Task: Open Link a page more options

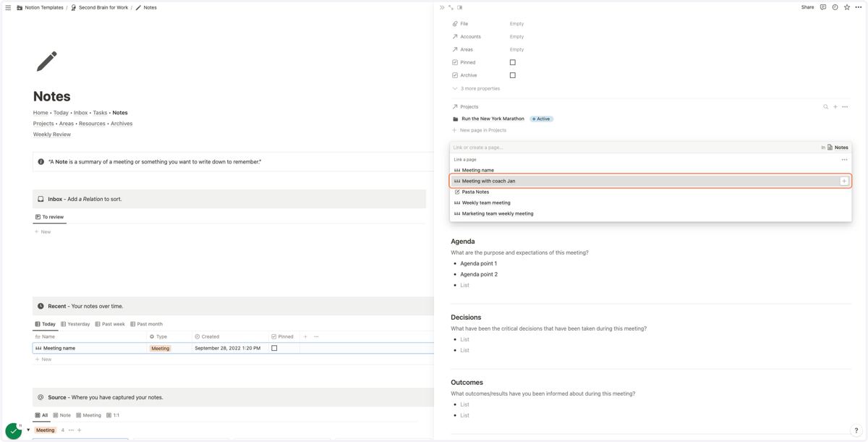Action: pyautogui.click(x=844, y=160)
